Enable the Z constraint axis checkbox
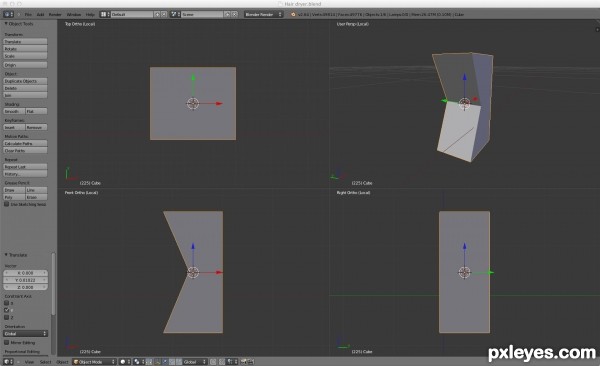 coord(7,317)
